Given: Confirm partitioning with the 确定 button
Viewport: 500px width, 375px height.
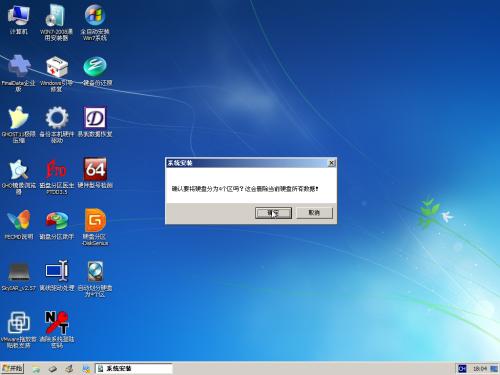Looking at the screenshot, I should click(273, 213).
